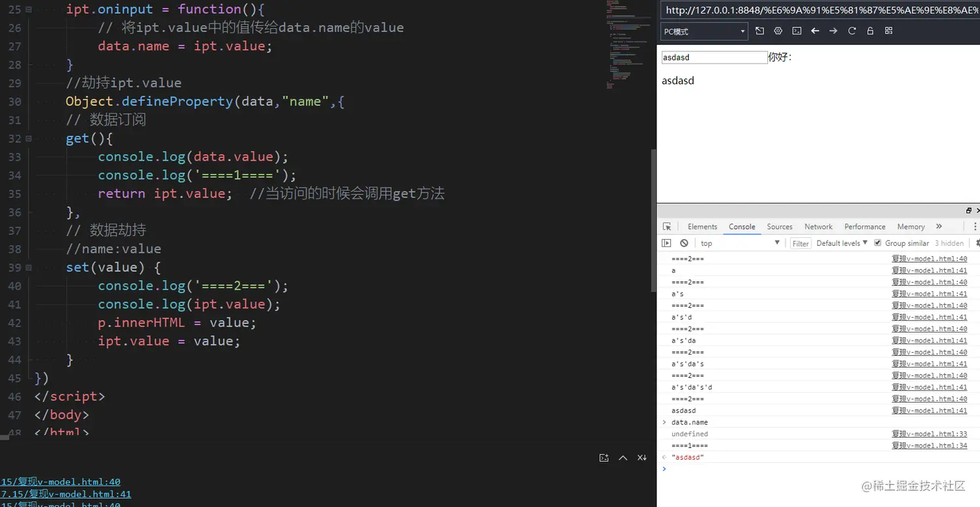Open 复现v-model.html:33 source link
980x507 pixels.
pyautogui.click(x=929, y=434)
